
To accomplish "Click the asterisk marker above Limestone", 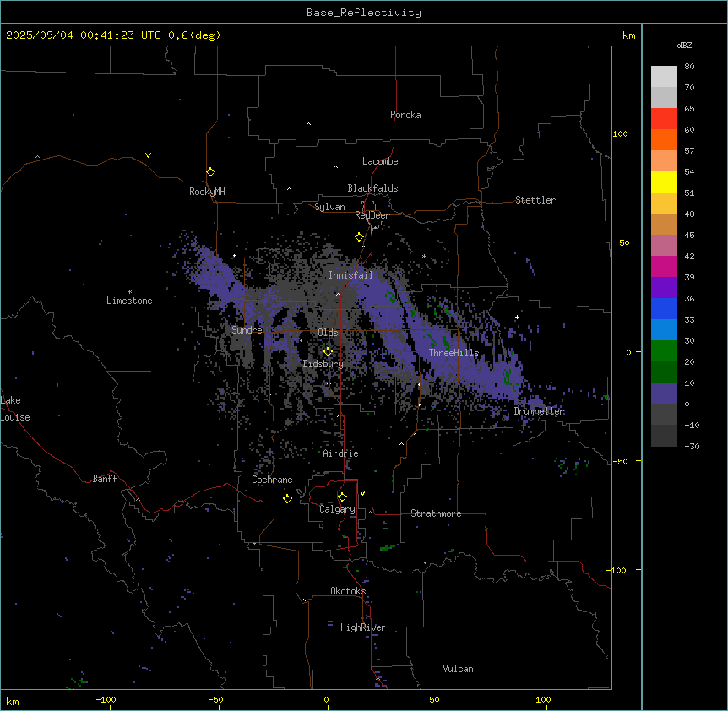I will coord(129,292).
